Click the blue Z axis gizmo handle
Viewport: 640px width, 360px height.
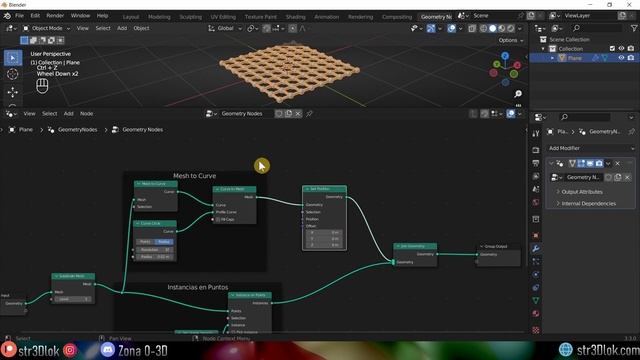pyautogui.click(x=505, y=56)
